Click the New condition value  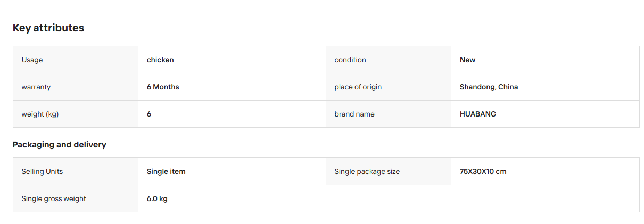click(468, 60)
